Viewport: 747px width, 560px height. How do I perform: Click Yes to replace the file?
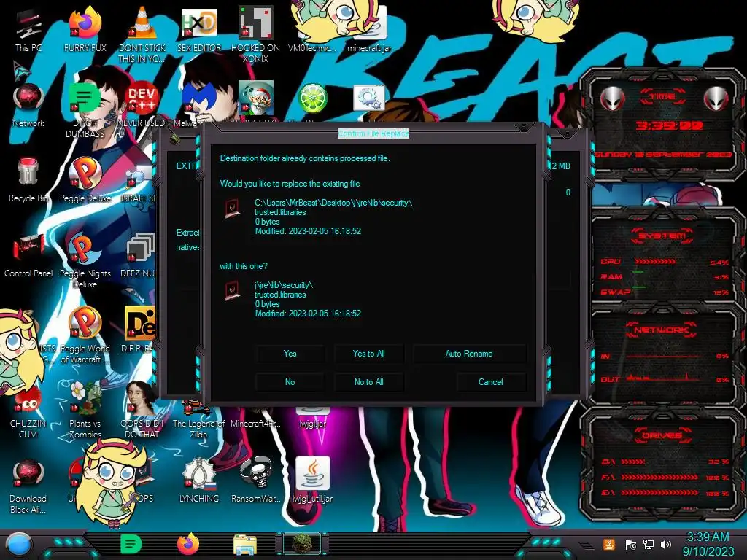click(290, 354)
